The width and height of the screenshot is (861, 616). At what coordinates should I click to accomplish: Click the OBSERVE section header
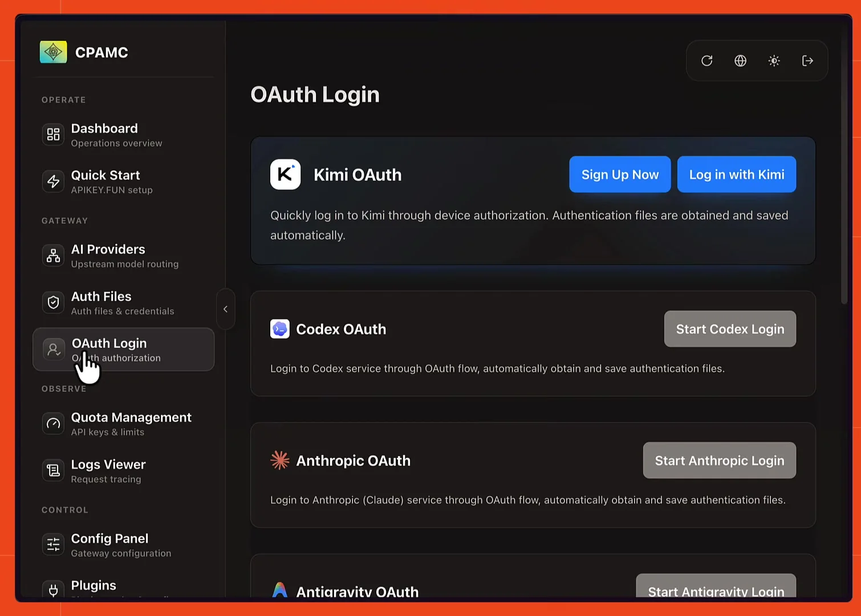(x=64, y=389)
